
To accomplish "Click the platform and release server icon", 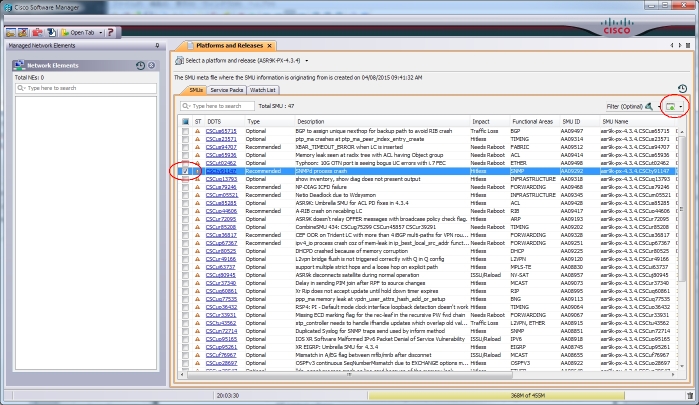I will [179, 60].
